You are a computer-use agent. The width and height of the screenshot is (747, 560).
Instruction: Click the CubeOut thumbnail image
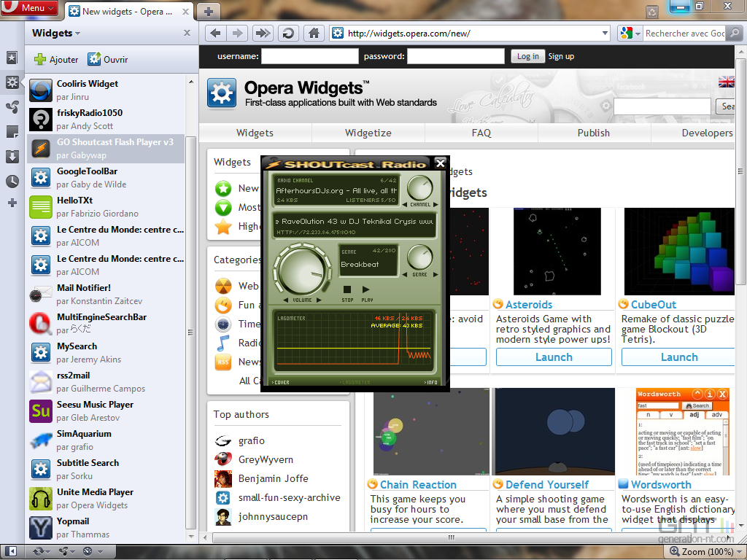pos(679,252)
